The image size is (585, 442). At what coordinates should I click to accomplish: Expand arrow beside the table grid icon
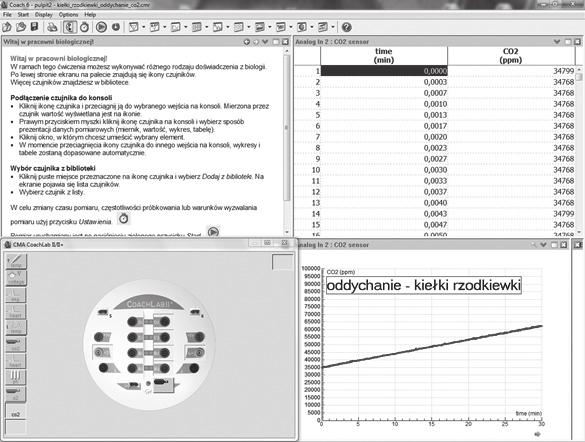[x=207, y=27]
